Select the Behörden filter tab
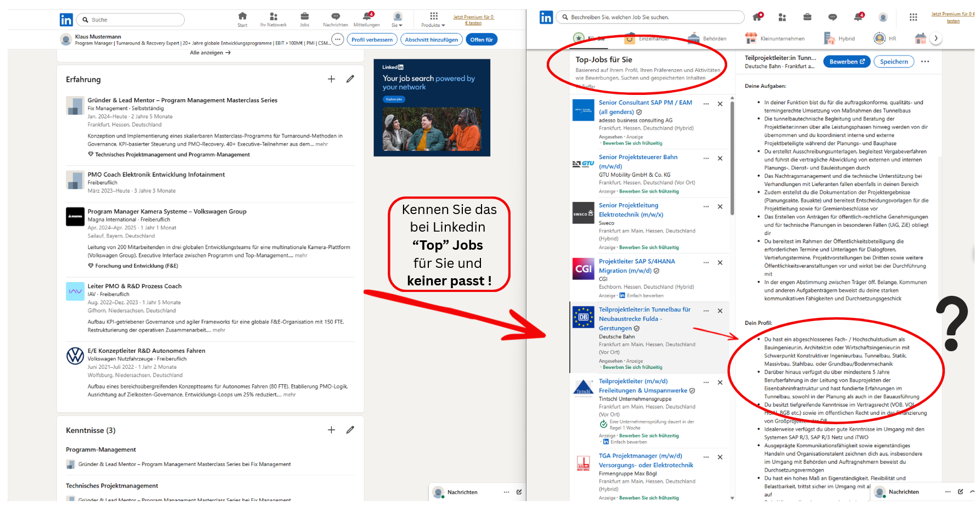 [708, 38]
